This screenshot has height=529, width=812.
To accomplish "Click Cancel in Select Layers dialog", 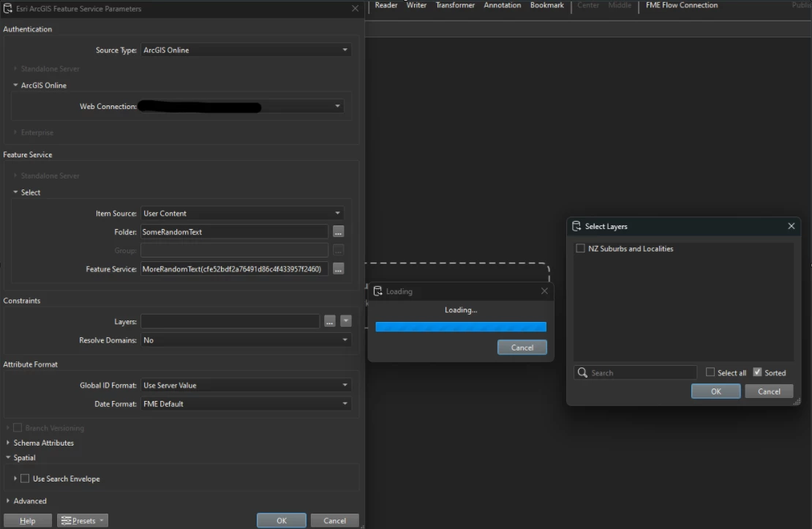I will click(769, 391).
